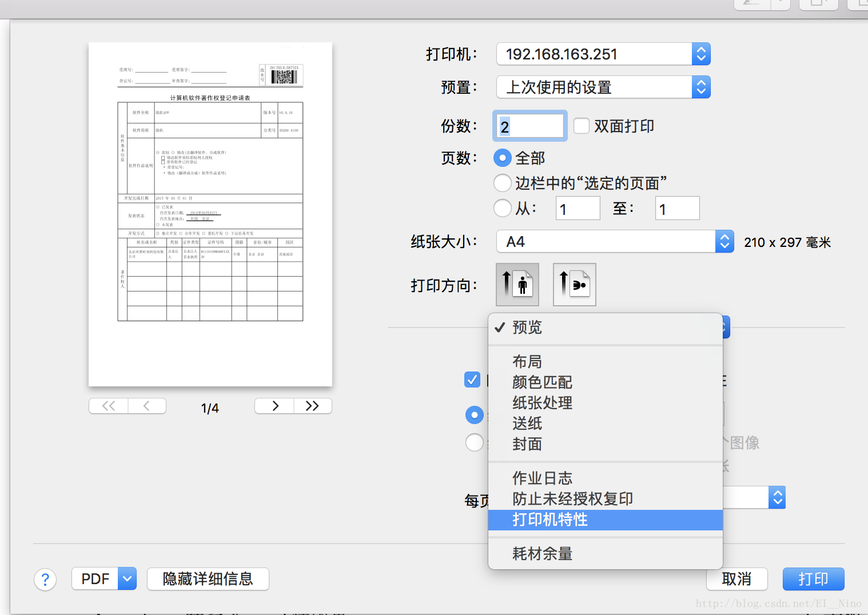
Task: Select portrait print orientation icon
Action: 517,284
